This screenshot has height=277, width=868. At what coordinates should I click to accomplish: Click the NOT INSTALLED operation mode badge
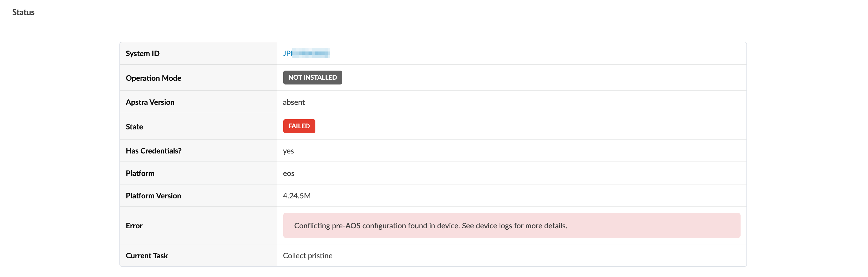coord(312,78)
